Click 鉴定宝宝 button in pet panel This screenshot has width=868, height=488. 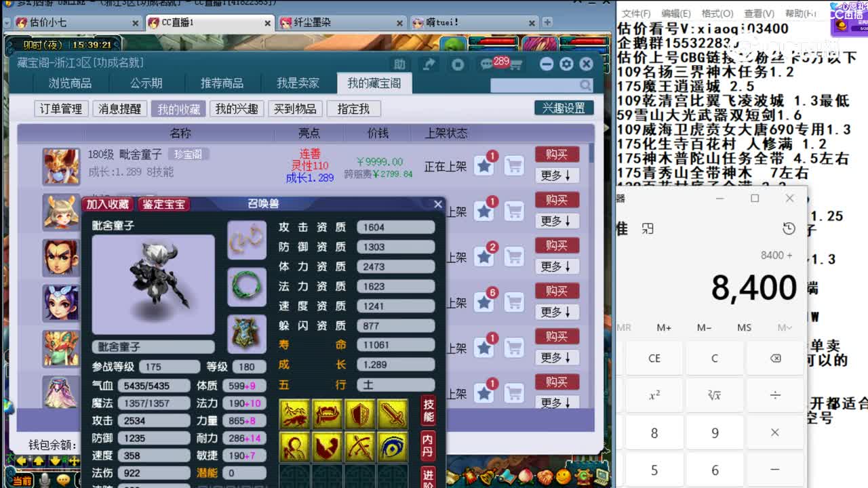tap(163, 204)
